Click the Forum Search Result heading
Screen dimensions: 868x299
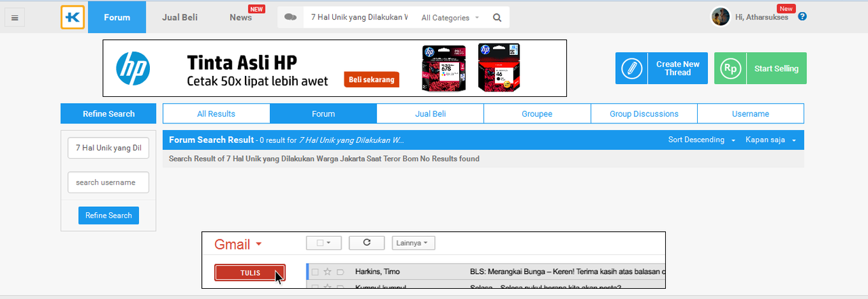point(211,140)
